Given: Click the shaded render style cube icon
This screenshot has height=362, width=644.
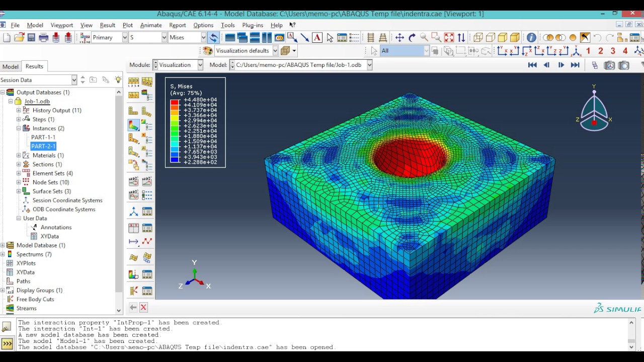Looking at the screenshot, I should pyautogui.click(x=515, y=38).
